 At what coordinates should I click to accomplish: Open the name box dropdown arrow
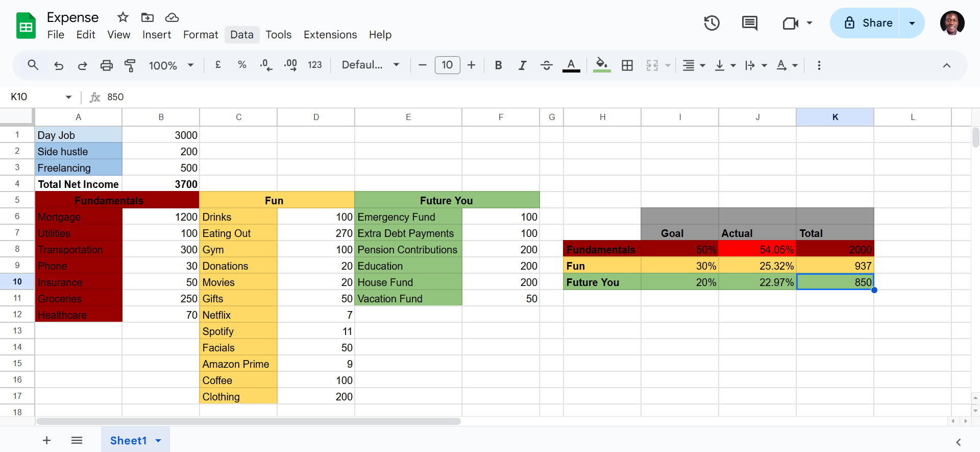point(68,97)
